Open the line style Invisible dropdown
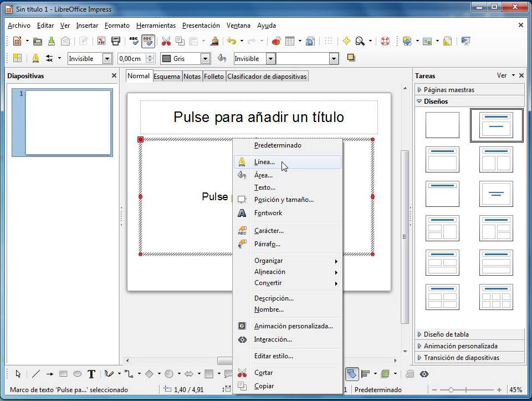The height and width of the screenshot is (401, 532). 107,59
